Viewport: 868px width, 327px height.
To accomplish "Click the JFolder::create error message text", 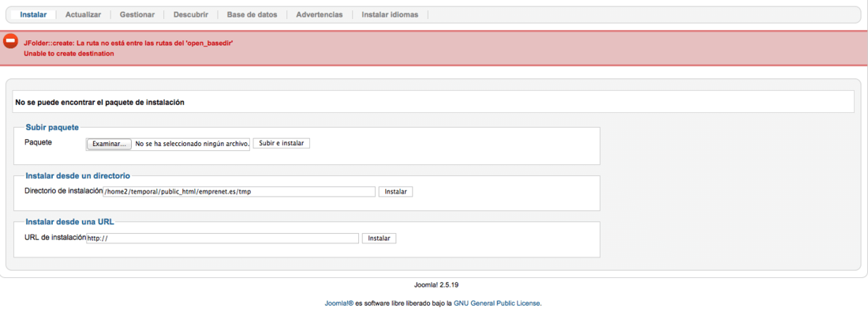I will tap(128, 43).
